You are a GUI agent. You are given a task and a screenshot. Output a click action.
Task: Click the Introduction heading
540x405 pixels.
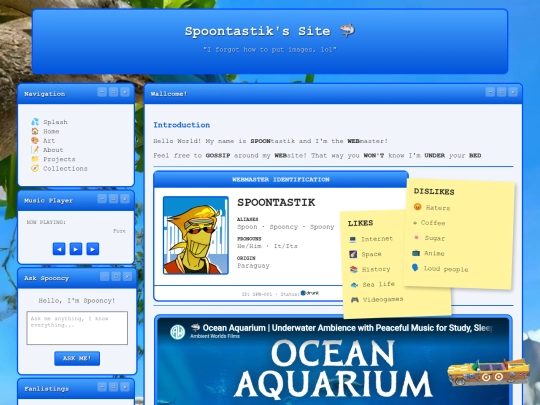(x=181, y=125)
